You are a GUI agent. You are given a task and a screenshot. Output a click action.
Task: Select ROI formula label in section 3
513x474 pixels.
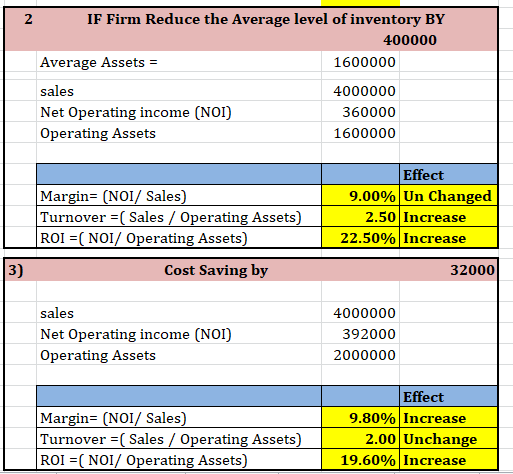[x=179, y=460]
